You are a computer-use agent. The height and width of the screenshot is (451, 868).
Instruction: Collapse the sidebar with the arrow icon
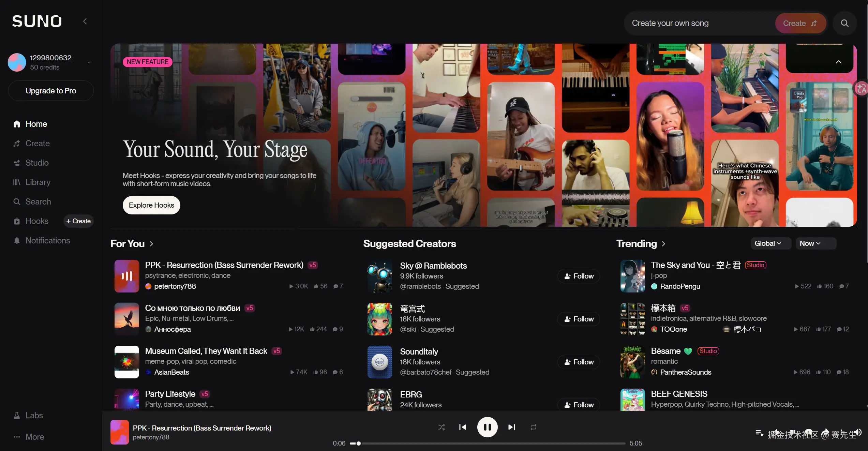(85, 21)
